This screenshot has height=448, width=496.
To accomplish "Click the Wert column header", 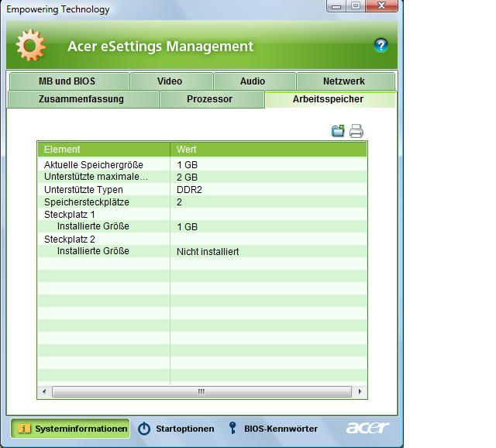I will [x=268, y=150].
